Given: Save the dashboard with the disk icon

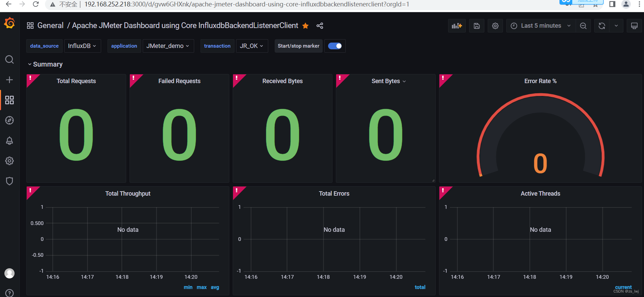Looking at the screenshot, I should tap(477, 26).
